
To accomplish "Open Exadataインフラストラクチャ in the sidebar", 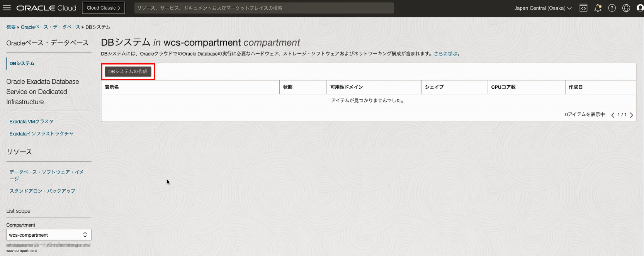I will point(41,134).
